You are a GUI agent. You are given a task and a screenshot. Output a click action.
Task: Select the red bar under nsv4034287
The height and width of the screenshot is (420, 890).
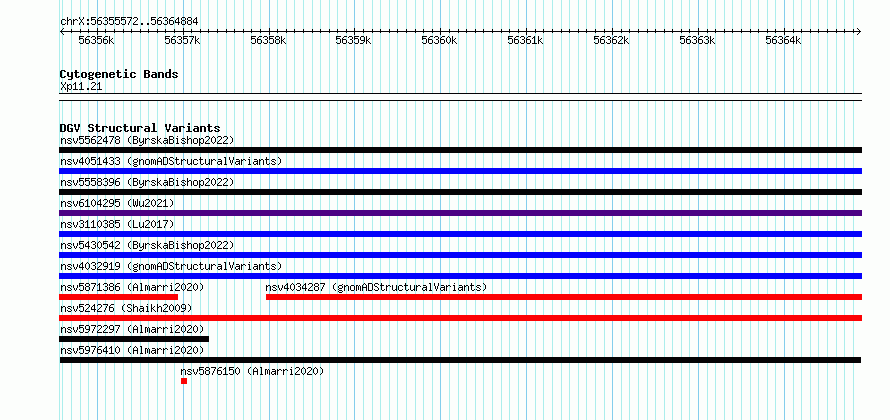click(564, 297)
